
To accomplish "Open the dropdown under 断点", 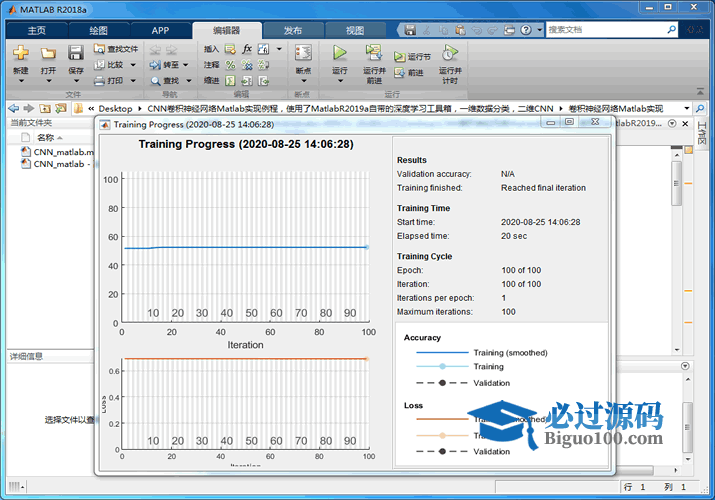I will pos(304,81).
